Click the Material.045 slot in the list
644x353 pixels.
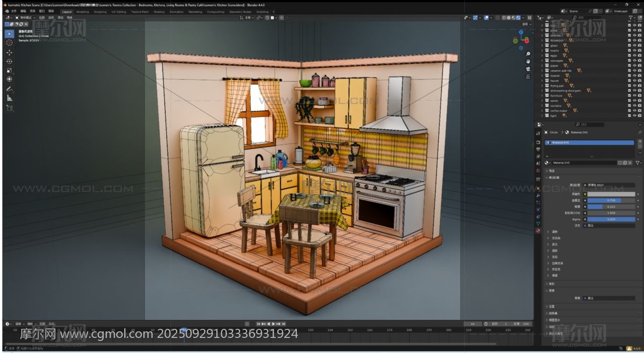pyautogui.click(x=589, y=143)
